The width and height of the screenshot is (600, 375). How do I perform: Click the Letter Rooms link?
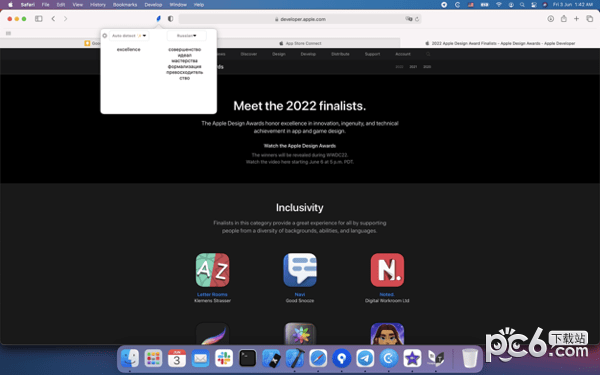212,294
